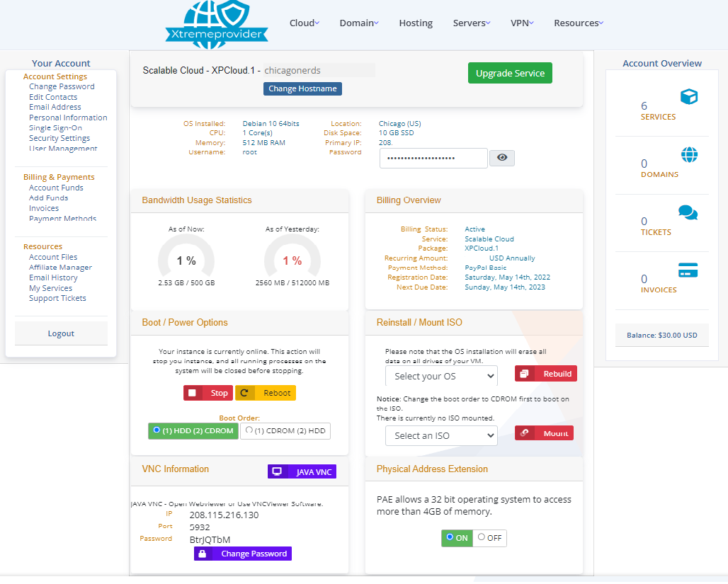Click the Balance $30.00 USD box
The image size is (728, 584).
[x=661, y=335]
